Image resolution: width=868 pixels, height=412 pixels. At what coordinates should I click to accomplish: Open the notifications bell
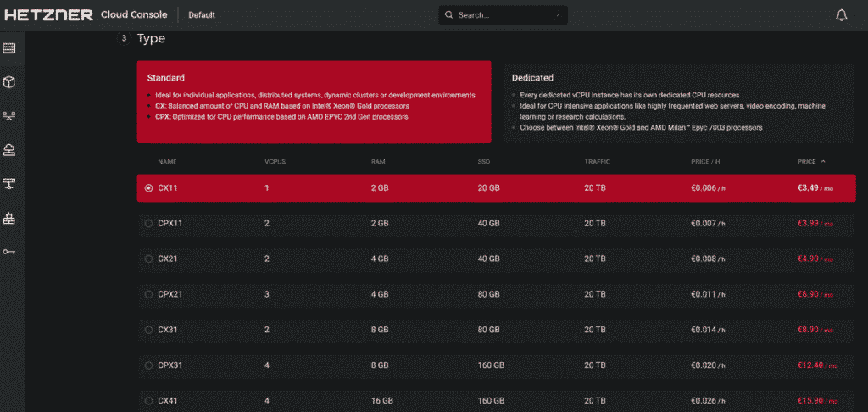[842, 15]
